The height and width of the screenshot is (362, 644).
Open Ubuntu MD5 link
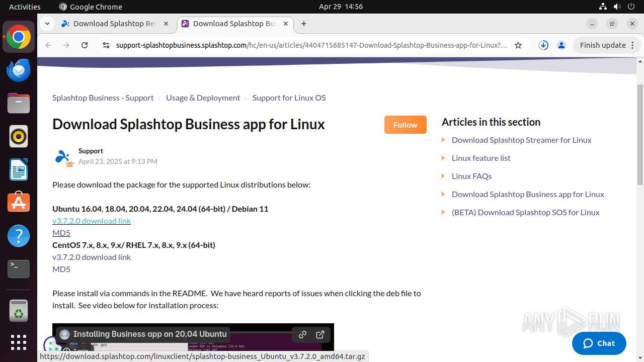pos(61,233)
